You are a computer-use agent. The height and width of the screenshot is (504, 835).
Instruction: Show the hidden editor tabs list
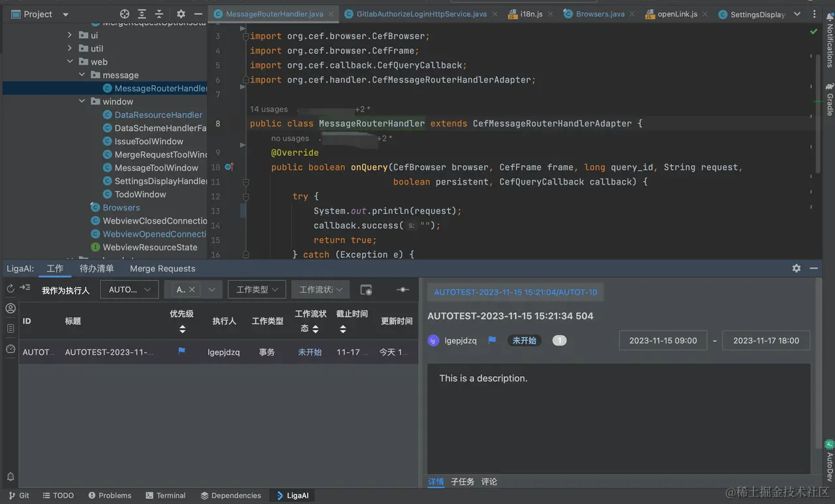tap(797, 14)
